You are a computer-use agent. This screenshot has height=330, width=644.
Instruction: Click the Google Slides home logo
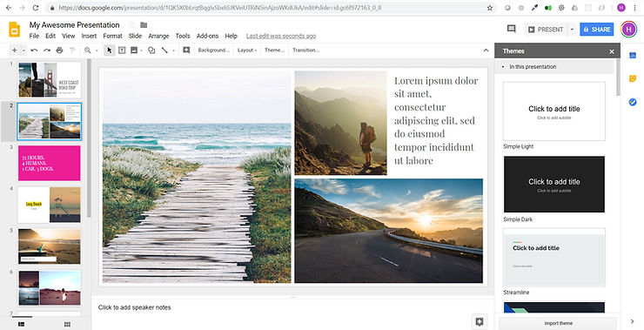tap(15, 30)
